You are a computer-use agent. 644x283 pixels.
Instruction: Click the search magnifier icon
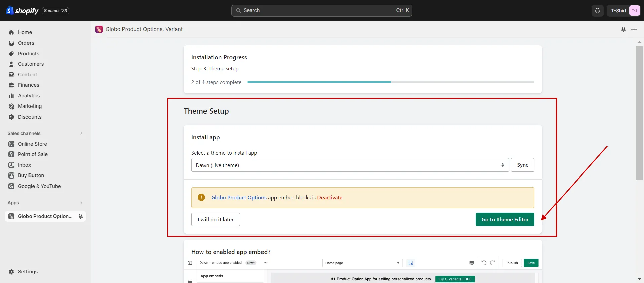[238, 11]
